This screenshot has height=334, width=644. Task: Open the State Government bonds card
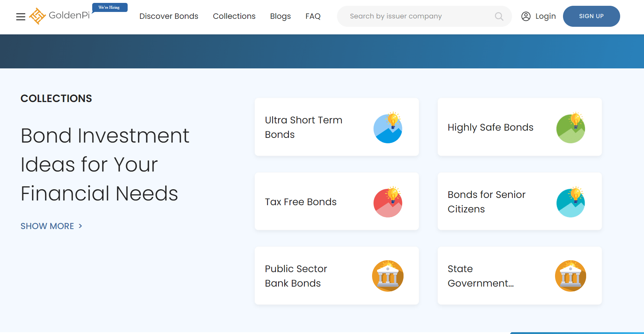[520, 276]
